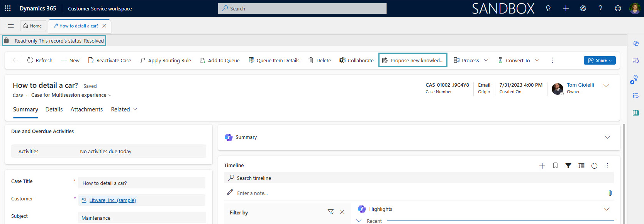Click the timeline bookmark icon
Screen dimensions: 644x224
click(555, 166)
